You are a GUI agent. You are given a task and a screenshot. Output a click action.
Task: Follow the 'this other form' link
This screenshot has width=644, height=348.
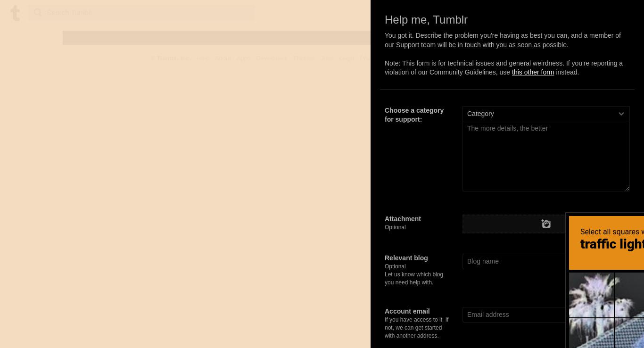pos(533,72)
